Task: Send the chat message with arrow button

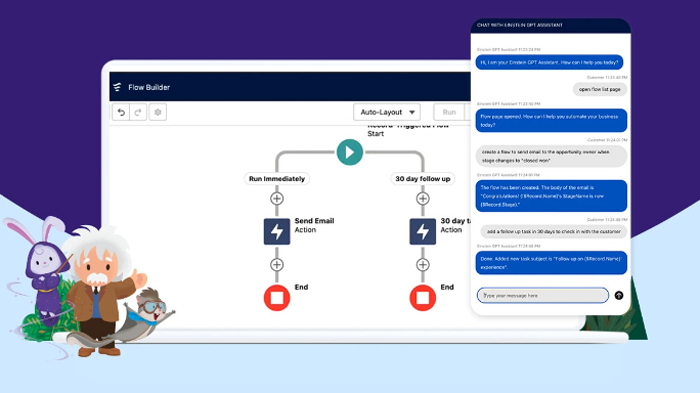Action: (x=619, y=295)
